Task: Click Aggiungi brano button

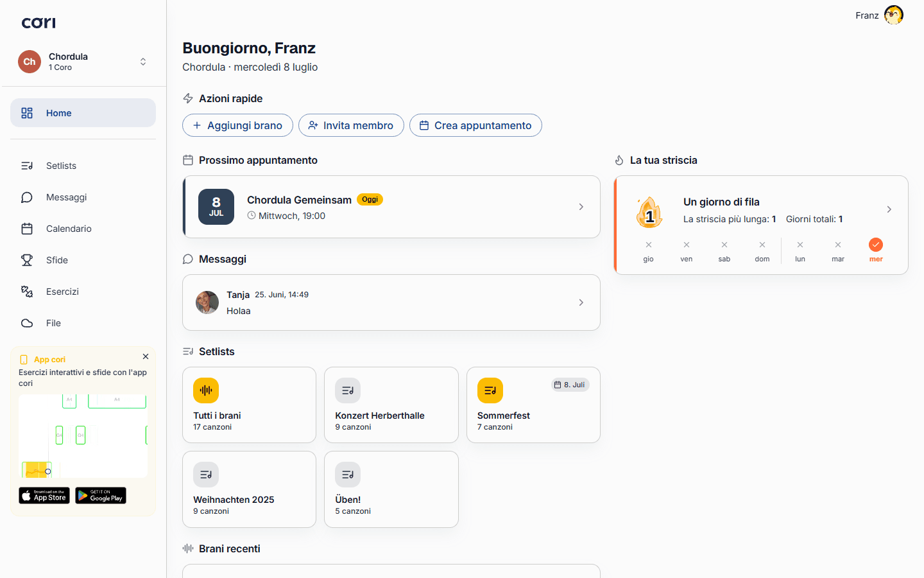Action: tap(237, 125)
